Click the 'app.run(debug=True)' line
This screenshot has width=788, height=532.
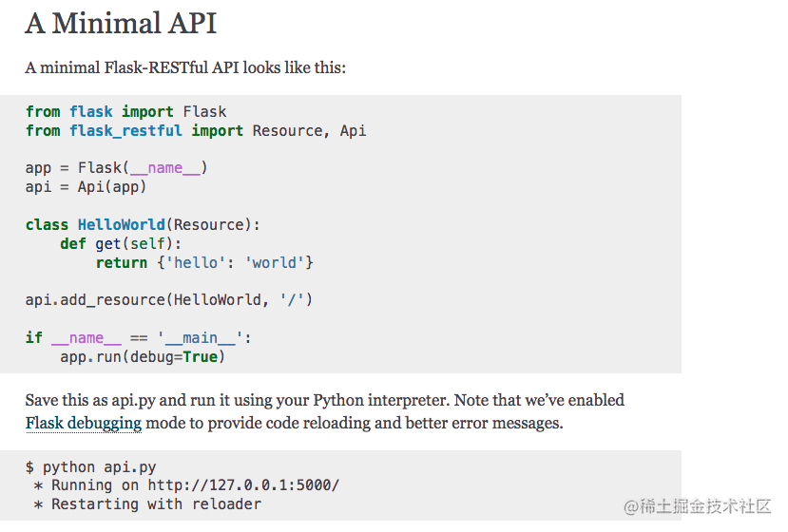(x=143, y=357)
